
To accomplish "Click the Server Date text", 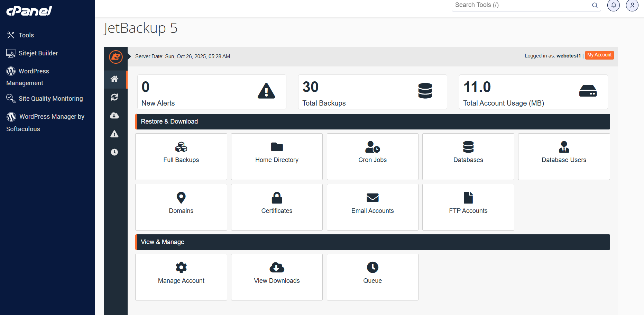I will point(183,56).
